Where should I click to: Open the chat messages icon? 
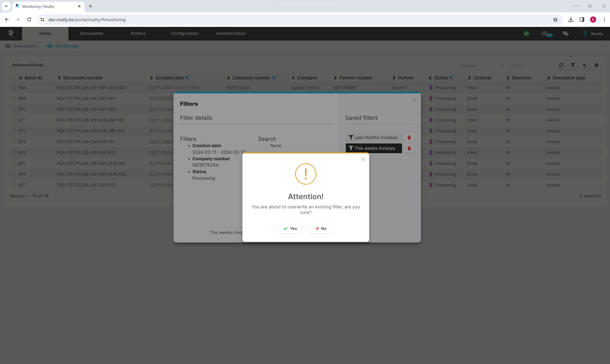(565, 34)
